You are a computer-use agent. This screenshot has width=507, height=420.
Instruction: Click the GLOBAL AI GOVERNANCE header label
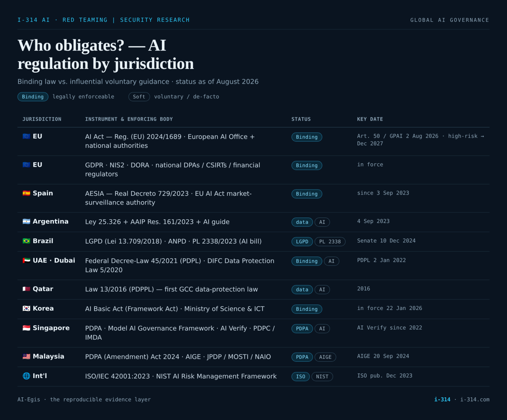pos(450,20)
